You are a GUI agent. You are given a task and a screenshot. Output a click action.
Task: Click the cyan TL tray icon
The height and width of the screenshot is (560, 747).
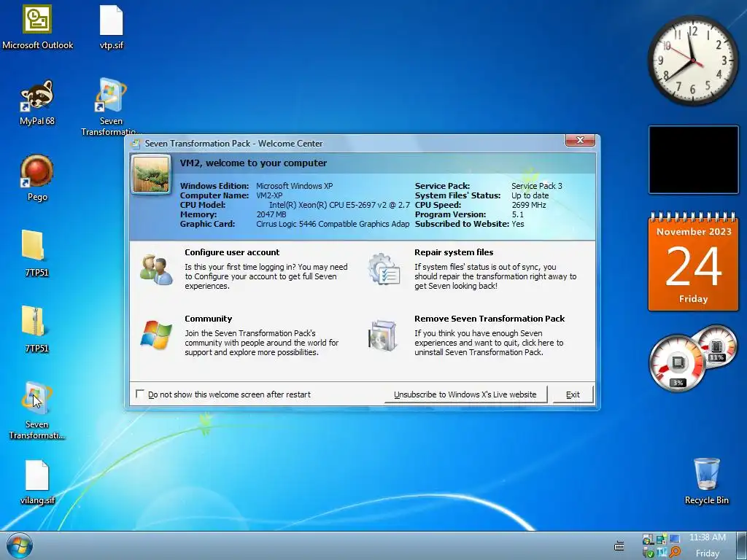[x=662, y=552]
